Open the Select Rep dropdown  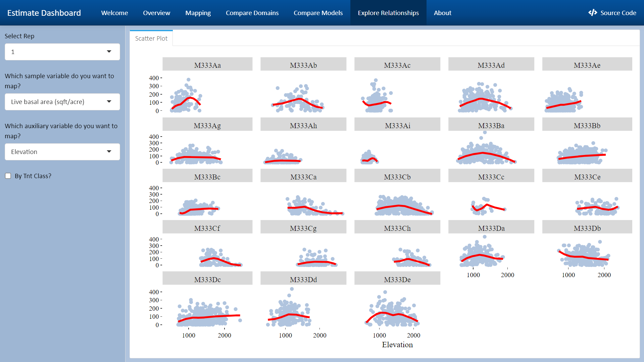coord(62,52)
